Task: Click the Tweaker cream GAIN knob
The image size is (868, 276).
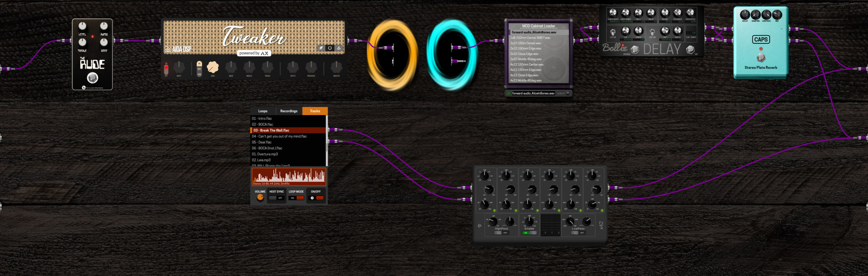Action: [213, 67]
